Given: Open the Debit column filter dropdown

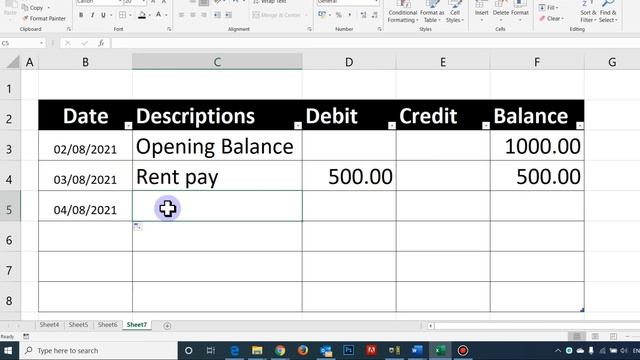Looking at the screenshot, I should pyautogui.click(x=392, y=126).
